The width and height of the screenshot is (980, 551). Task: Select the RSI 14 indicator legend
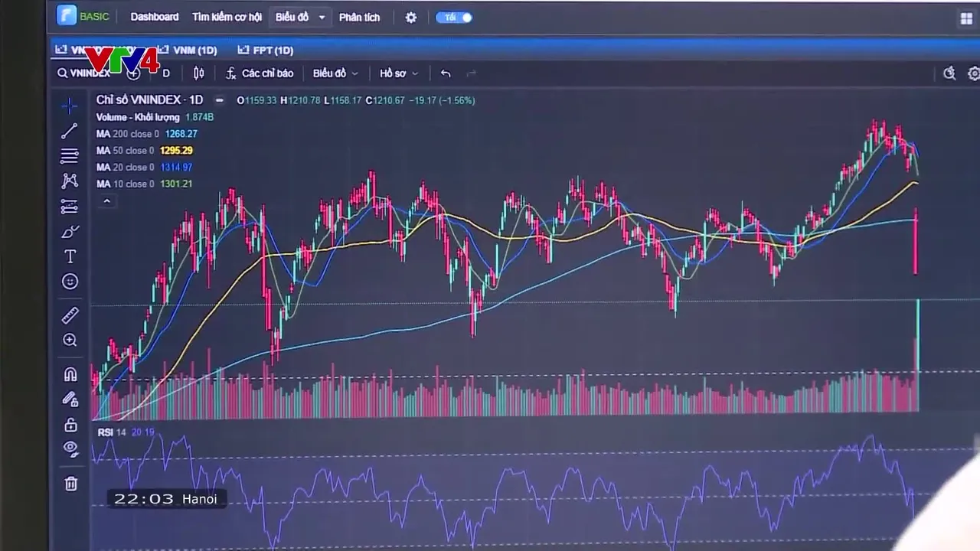tap(111, 432)
